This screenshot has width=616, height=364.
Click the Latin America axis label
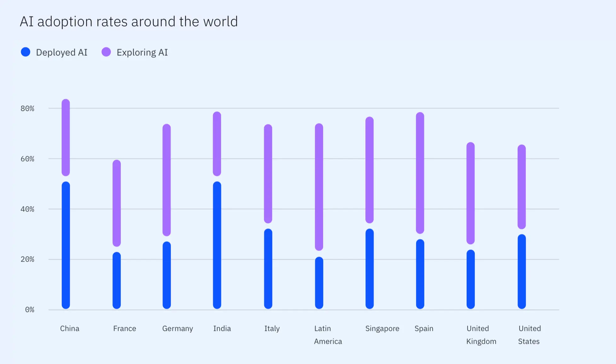328,335
